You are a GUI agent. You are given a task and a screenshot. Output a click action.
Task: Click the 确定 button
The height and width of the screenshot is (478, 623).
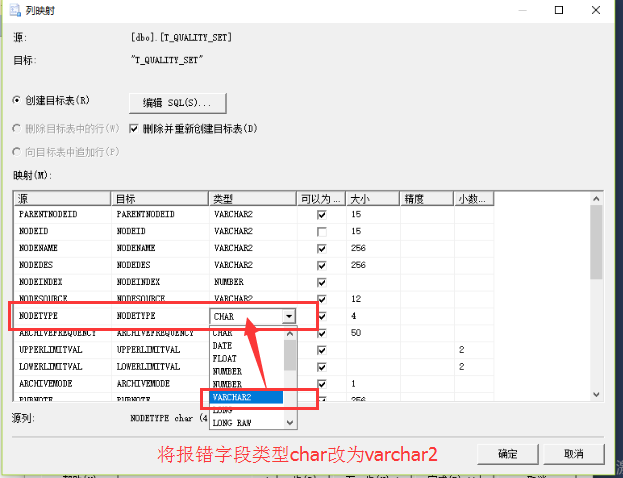[x=507, y=454]
